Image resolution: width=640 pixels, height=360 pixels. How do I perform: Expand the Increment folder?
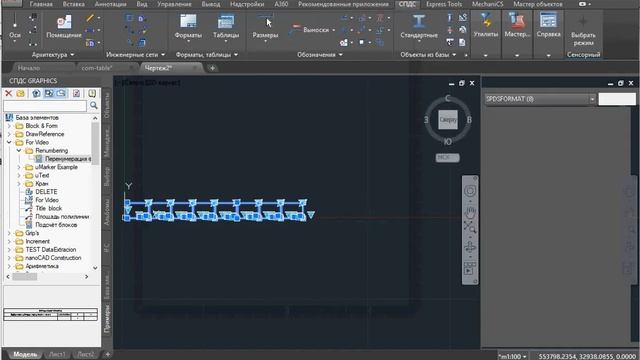(x=9, y=241)
